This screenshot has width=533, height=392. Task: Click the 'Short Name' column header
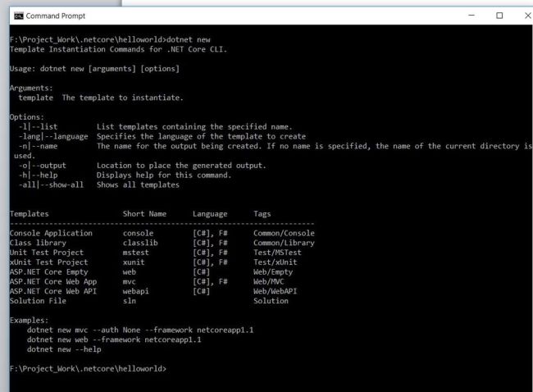tap(144, 214)
